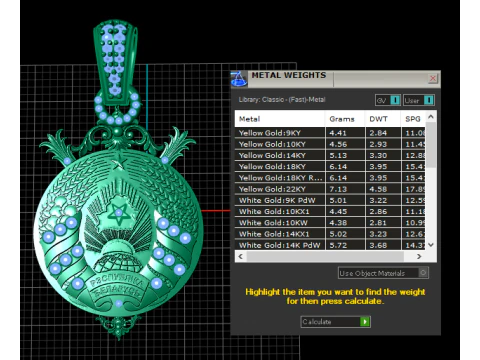Toggle the GV library switch
Image resolution: width=480 pixels, height=360 pixels.
[388, 100]
